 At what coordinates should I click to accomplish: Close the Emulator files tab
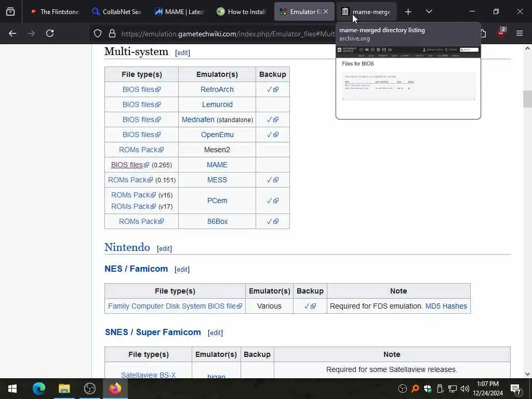(x=326, y=11)
